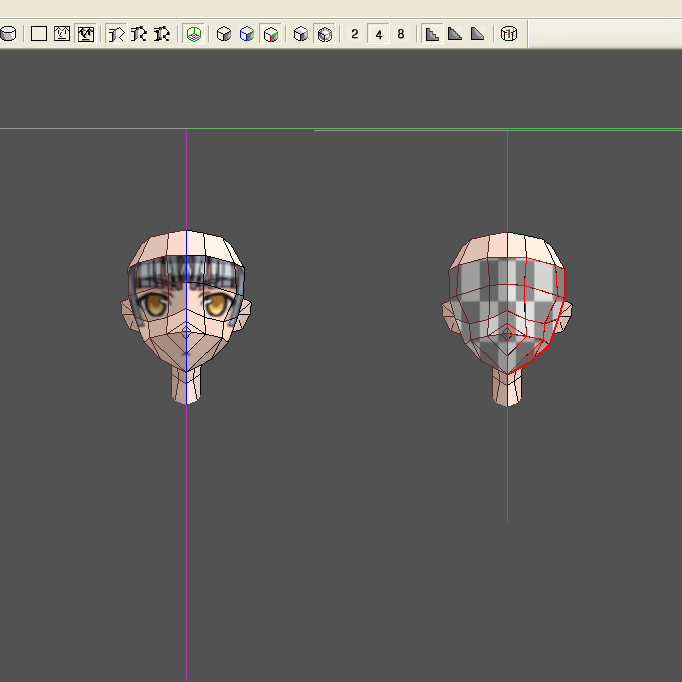This screenshot has width=682, height=682.
Task: Set subdivision level to 4
Action: click(378, 34)
